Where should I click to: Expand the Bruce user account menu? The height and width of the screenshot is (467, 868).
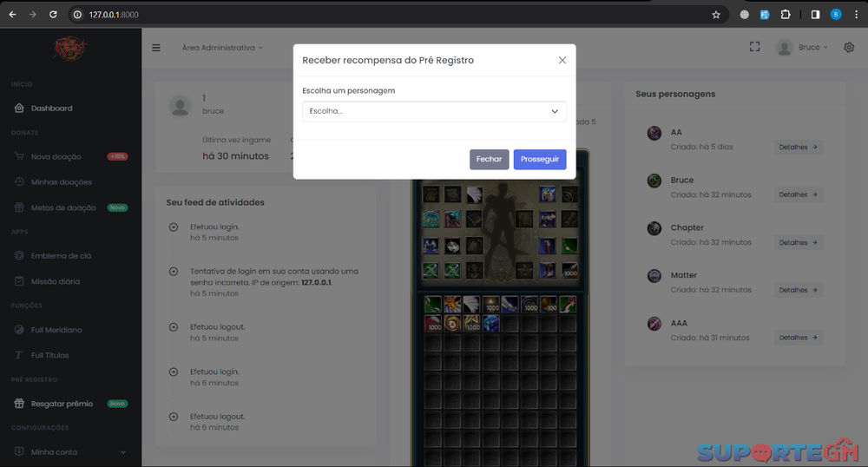[803, 48]
